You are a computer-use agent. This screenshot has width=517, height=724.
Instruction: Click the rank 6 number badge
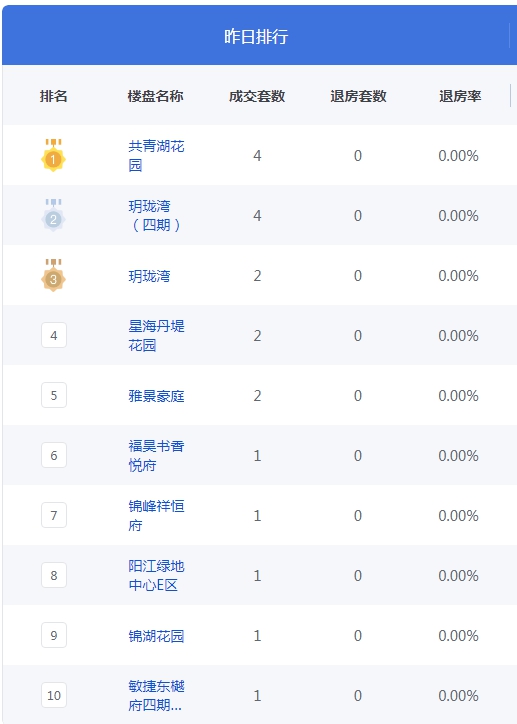click(54, 455)
